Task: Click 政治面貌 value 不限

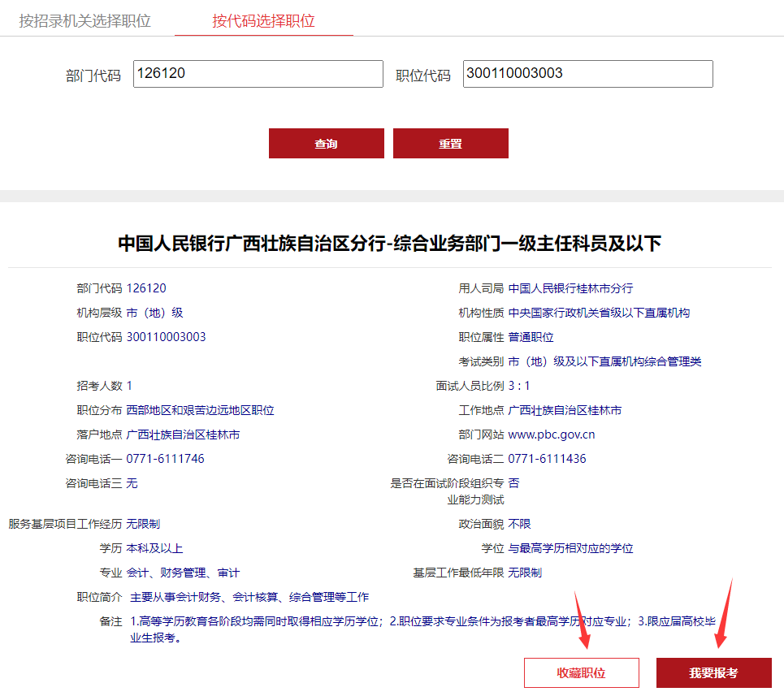Action: click(x=519, y=524)
